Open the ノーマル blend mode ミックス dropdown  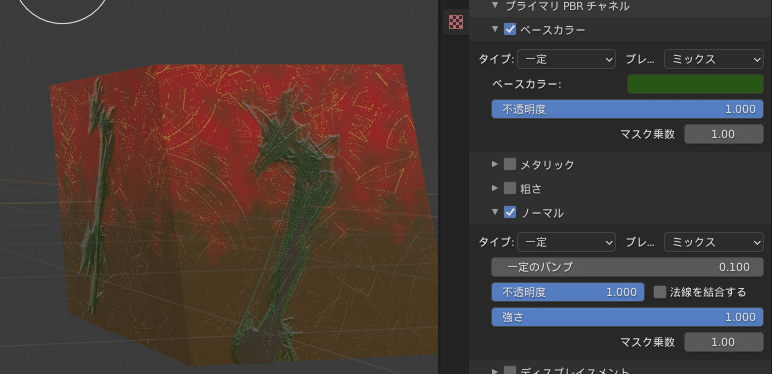(714, 242)
